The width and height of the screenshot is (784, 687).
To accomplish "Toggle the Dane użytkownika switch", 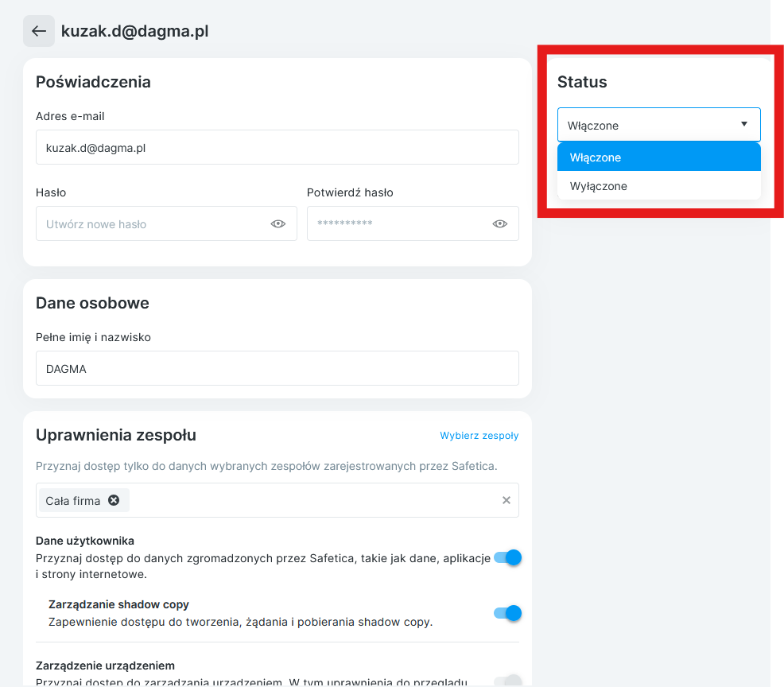I will [x=507, y=557].
